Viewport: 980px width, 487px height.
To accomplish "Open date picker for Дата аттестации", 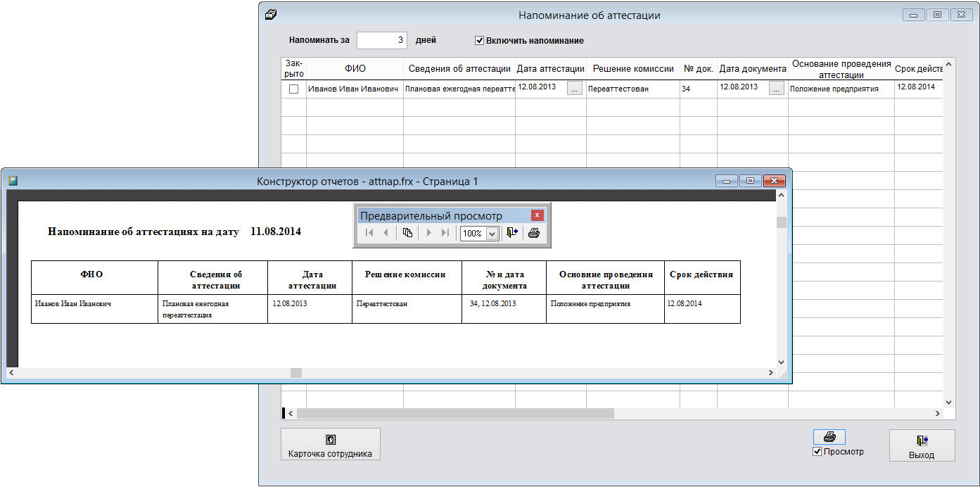I will (x=575, y=89).
